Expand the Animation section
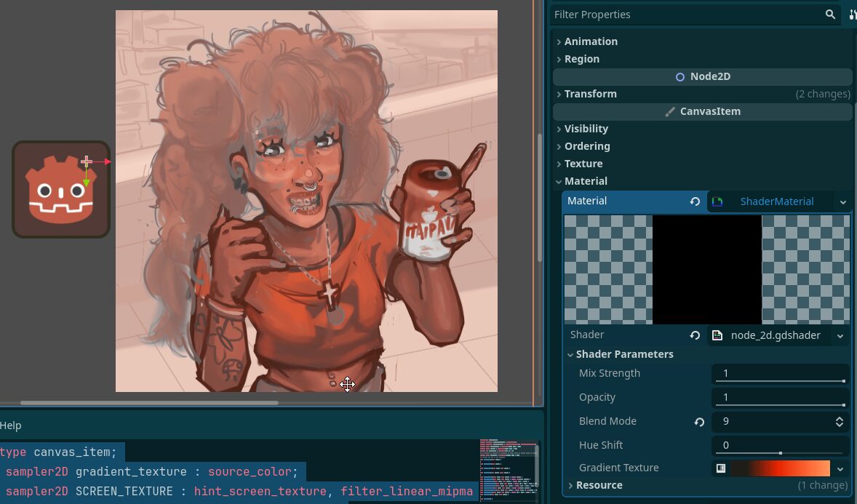The height and width of the screenshot is (504, 857). (x=559, y=41)
